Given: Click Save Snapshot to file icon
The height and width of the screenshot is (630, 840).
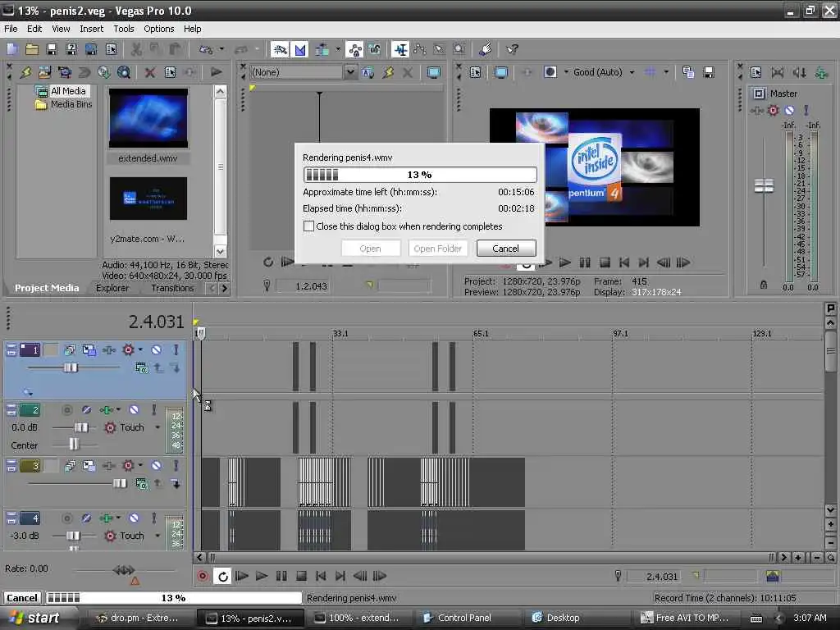Looking at the screenshot, I should coord(709,72).
